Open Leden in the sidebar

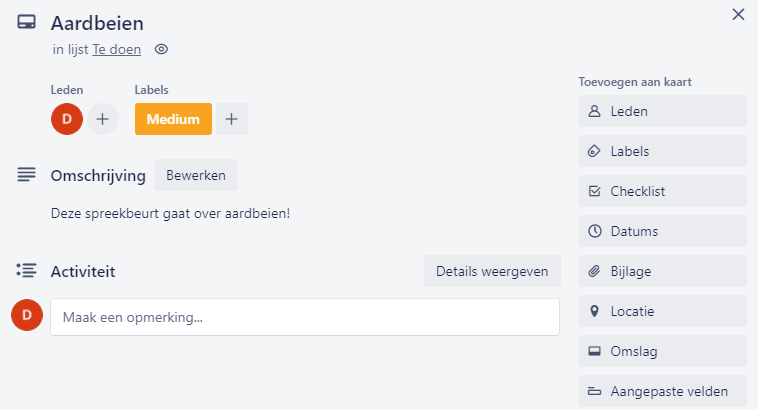[x=663, y=111]
